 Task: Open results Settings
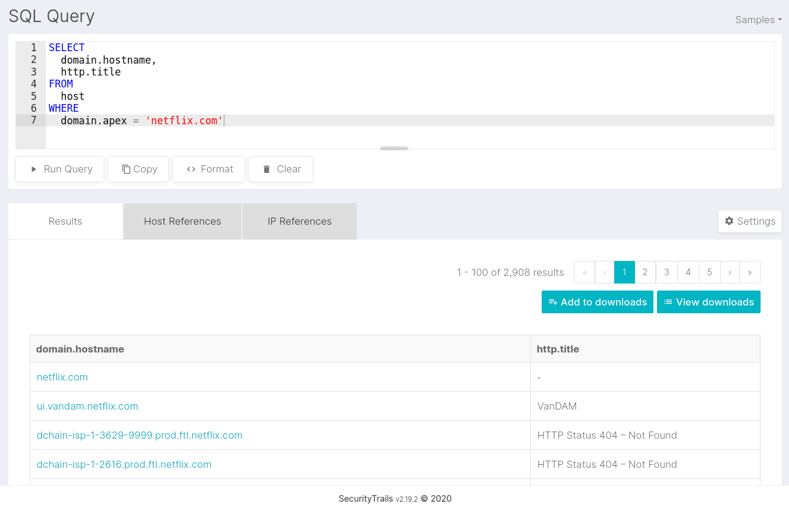(x=750, y=221)
